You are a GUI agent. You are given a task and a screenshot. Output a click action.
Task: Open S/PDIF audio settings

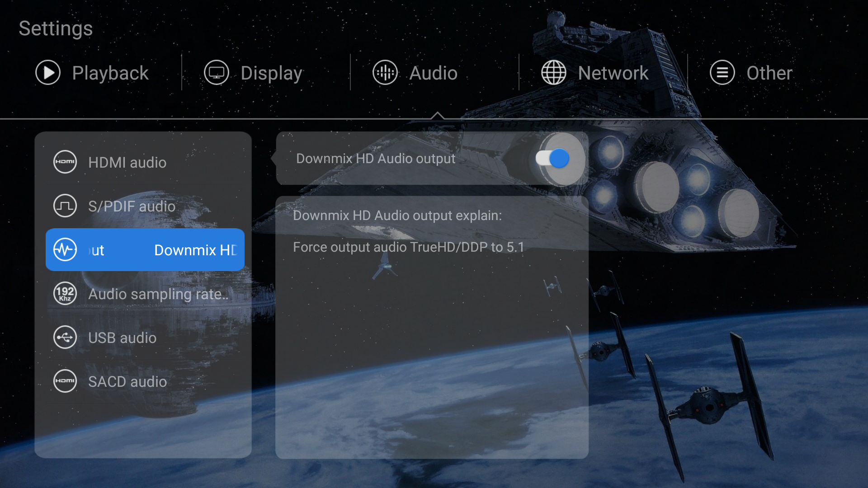pyautogui.click(x=145, y=206)
